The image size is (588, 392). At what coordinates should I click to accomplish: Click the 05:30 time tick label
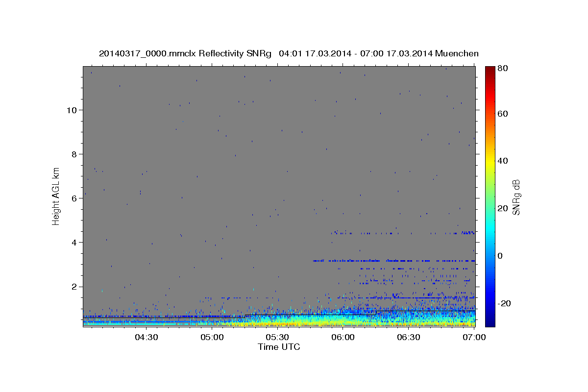[x=277, y=337]
